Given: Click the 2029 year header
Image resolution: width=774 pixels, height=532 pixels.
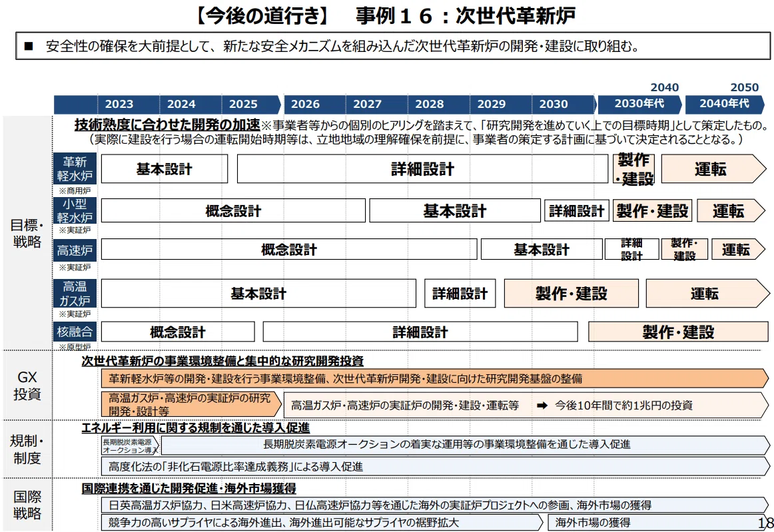Looking at the screenshot, I should [492, 104].
